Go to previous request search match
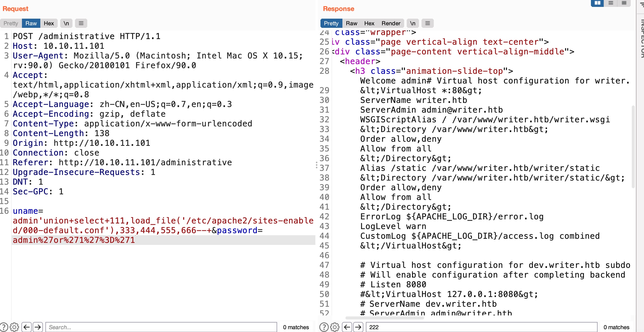644x332 pixels. point(27,327)
